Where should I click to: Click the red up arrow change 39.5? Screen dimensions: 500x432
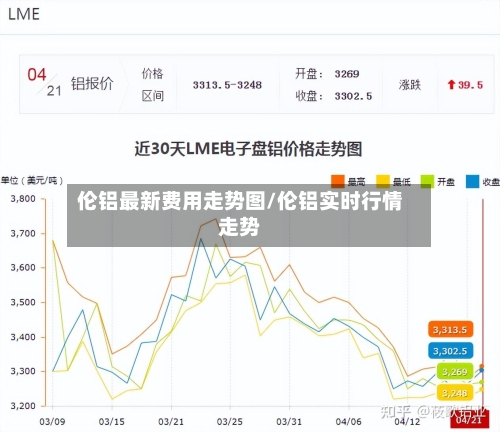465,85
